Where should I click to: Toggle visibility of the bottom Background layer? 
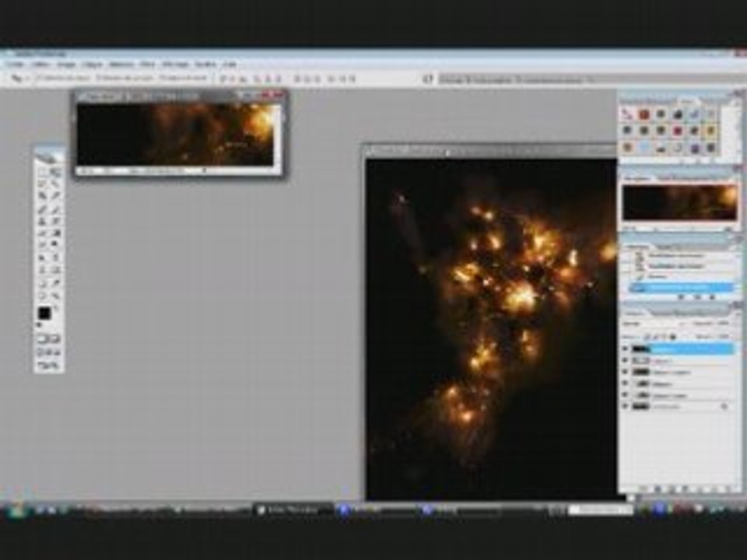point(625,406)
